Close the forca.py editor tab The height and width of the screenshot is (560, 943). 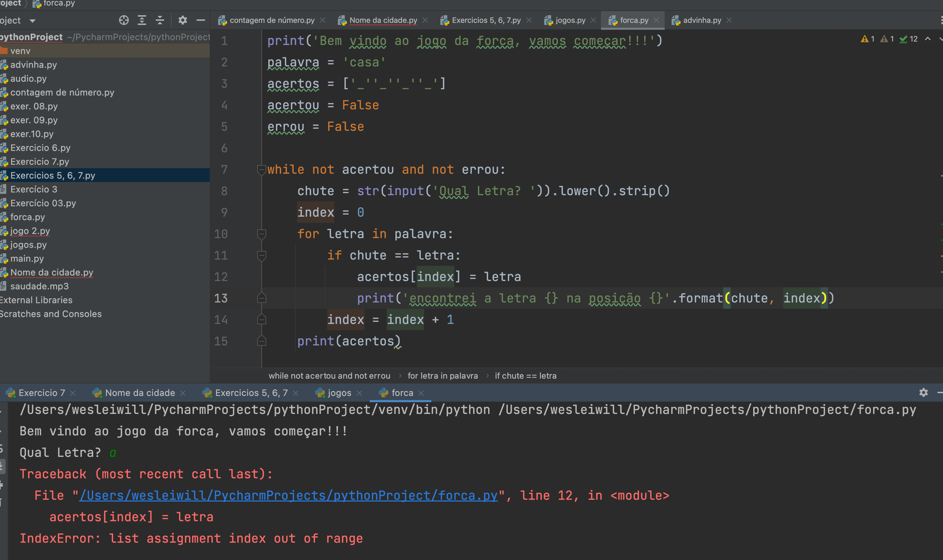point(656,20)
